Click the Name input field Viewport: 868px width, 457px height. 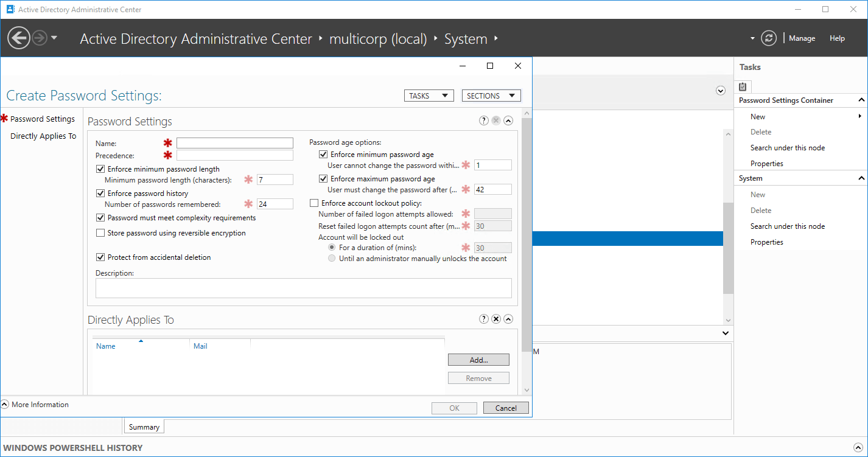click(234, 143)
